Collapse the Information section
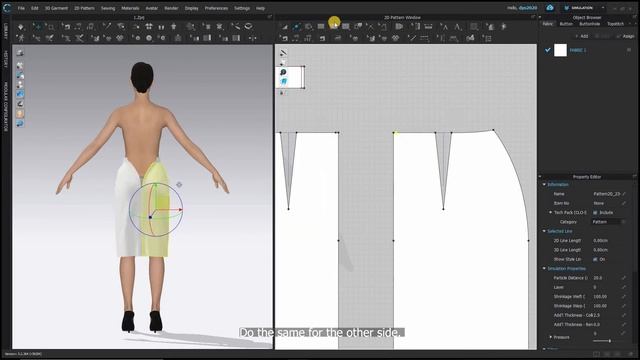Viewport: 640px width, 360px height. 544,184
